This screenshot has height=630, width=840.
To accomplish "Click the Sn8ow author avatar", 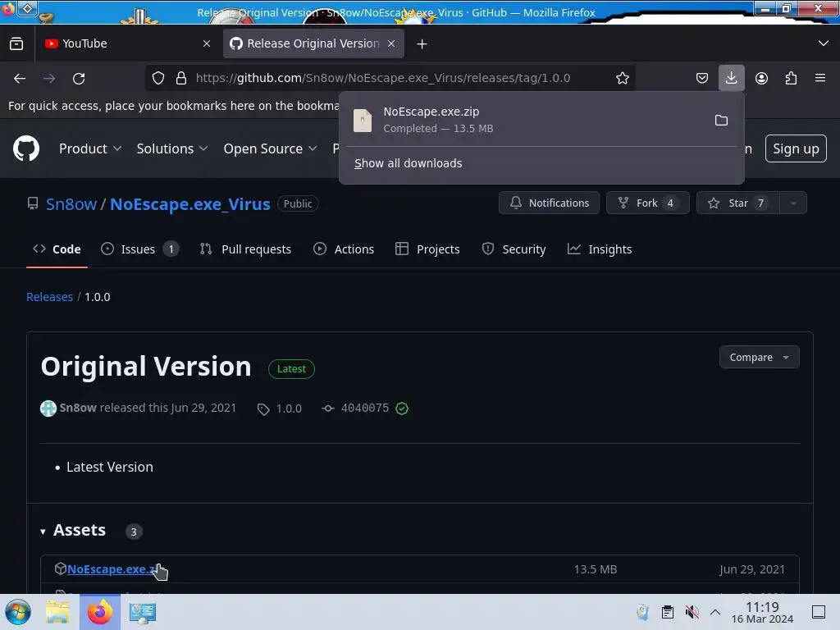I will point(48,409).
